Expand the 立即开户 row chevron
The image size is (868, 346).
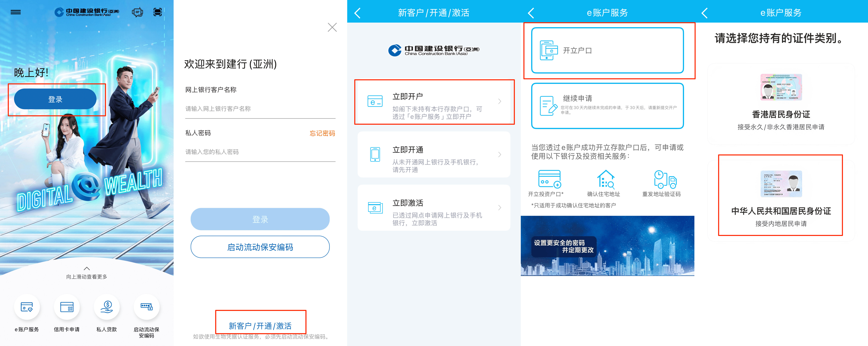pyautogui.click(x=500, y=101)
